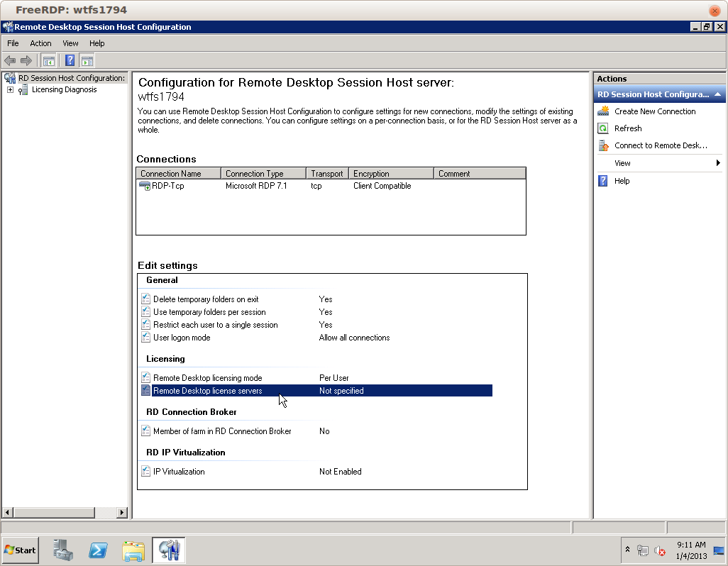Toggle the Show/Hide Console Tree toolbar icon
The width and height of the screenshot is (728, 566).
point(49,60)
